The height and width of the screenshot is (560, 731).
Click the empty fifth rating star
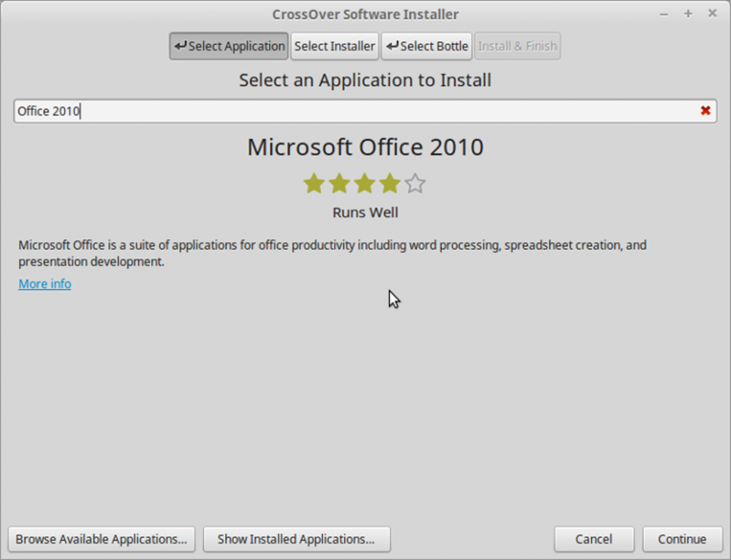[415, 183]
